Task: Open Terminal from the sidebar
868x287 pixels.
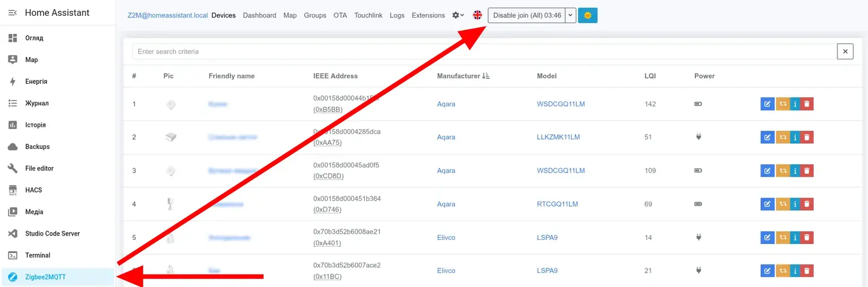Action: [37, 255]
